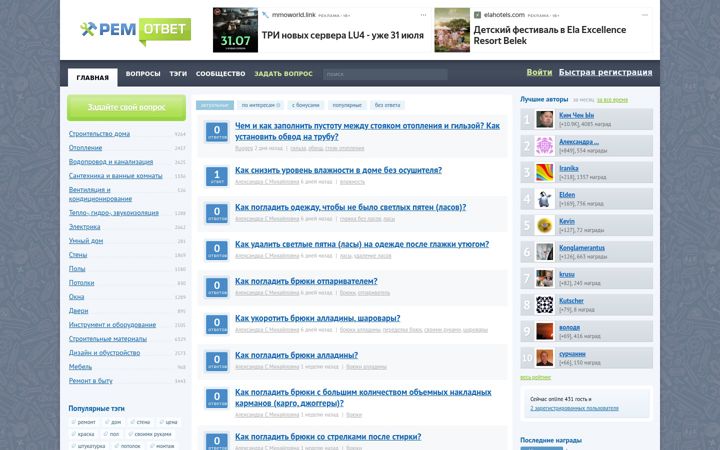
Task: Open the СООБЩЕСТВО menu item
Action: click(220, 73)
